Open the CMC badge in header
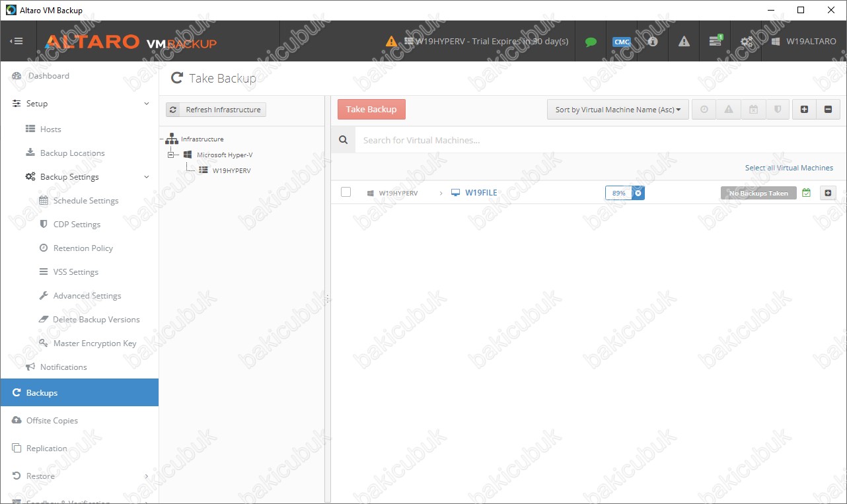 (622, 42)
